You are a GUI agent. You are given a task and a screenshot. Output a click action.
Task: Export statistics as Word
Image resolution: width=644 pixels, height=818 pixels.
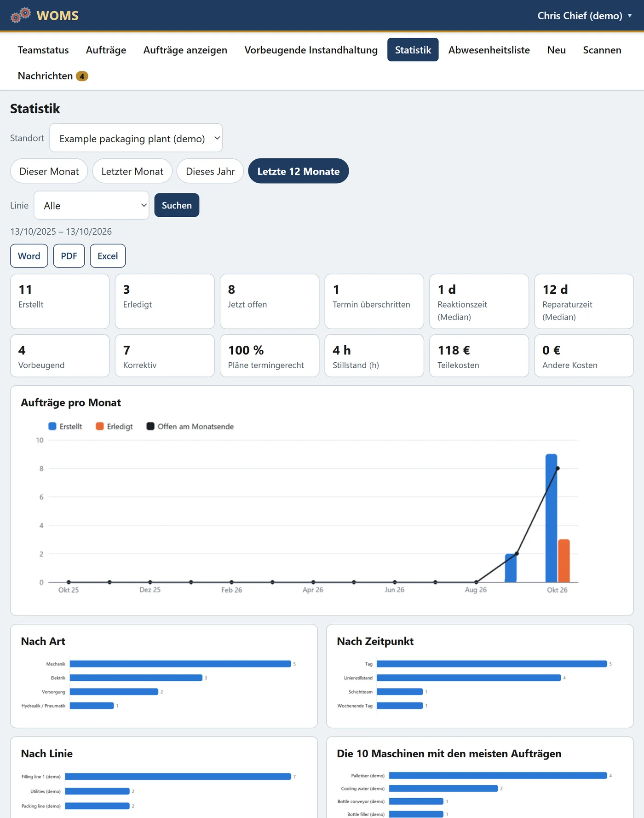click(x=29, y=256)
